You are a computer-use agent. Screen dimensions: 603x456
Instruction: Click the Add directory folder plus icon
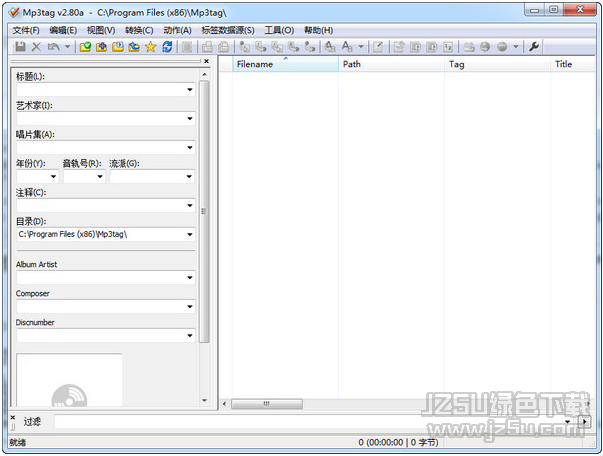pyautogui.click(x=102, y=47)
